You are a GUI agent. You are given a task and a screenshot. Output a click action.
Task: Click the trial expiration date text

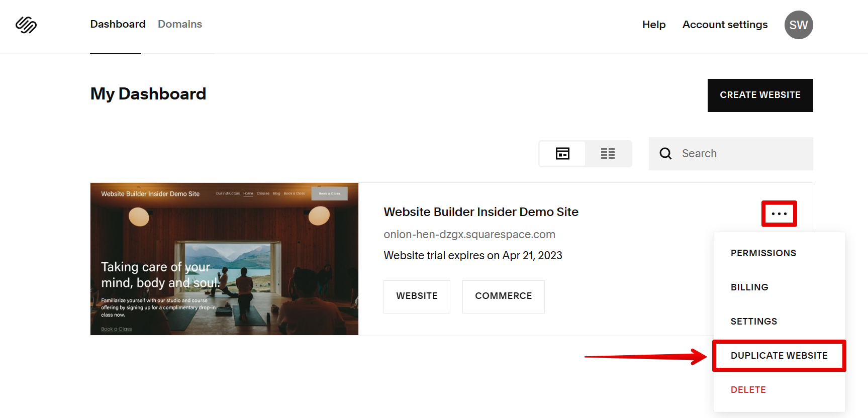click(473, 256)
